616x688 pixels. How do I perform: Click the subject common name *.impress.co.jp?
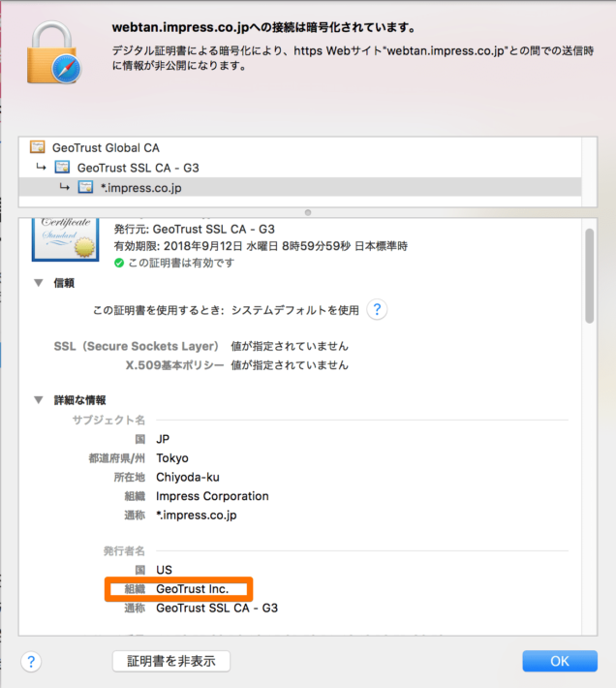[x=197, y=516]
